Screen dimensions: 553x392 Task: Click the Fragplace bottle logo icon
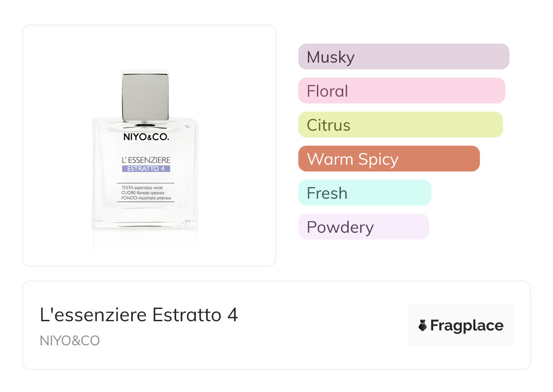[423, 325]
